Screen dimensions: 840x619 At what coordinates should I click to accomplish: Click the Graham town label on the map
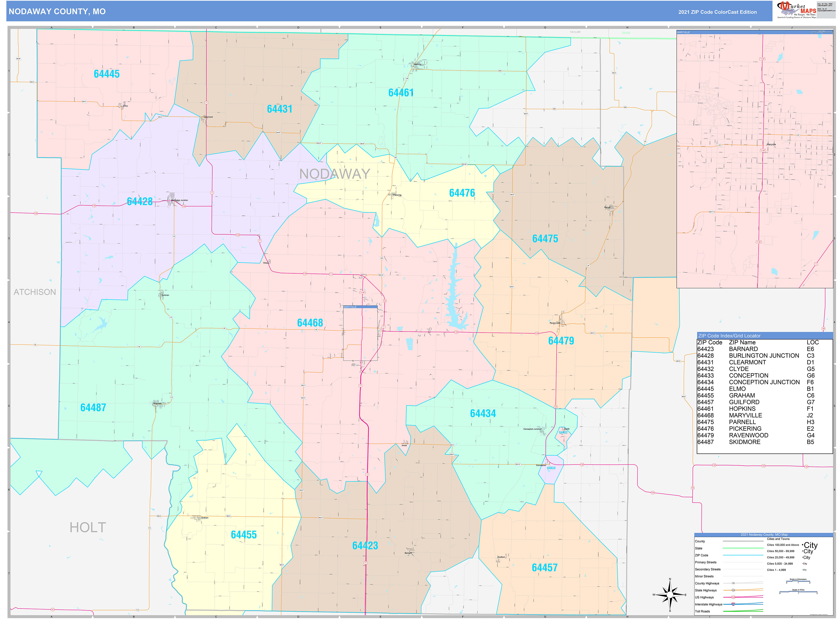pos(204,518)
